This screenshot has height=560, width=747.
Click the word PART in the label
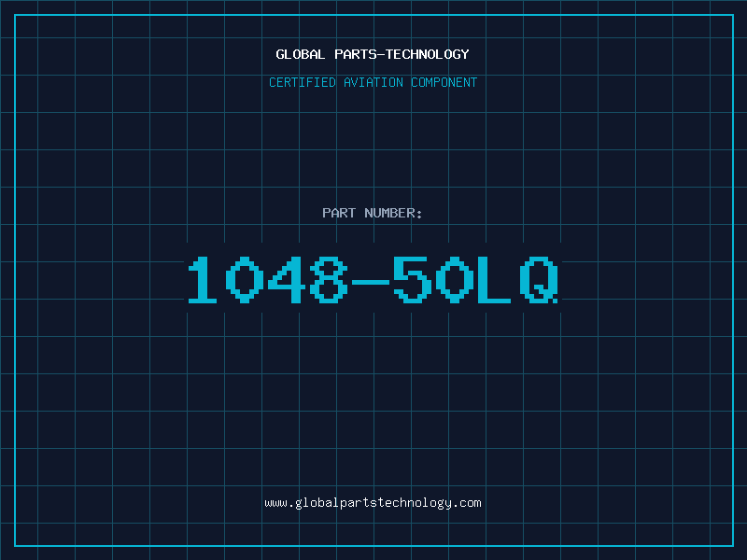[x=339, y=213]
